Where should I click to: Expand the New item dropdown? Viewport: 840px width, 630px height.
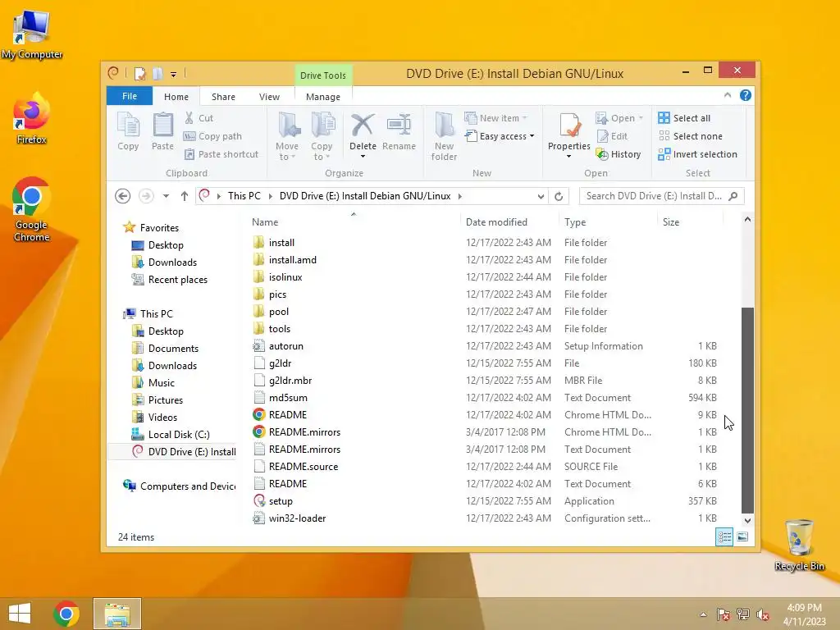(524, 118)
